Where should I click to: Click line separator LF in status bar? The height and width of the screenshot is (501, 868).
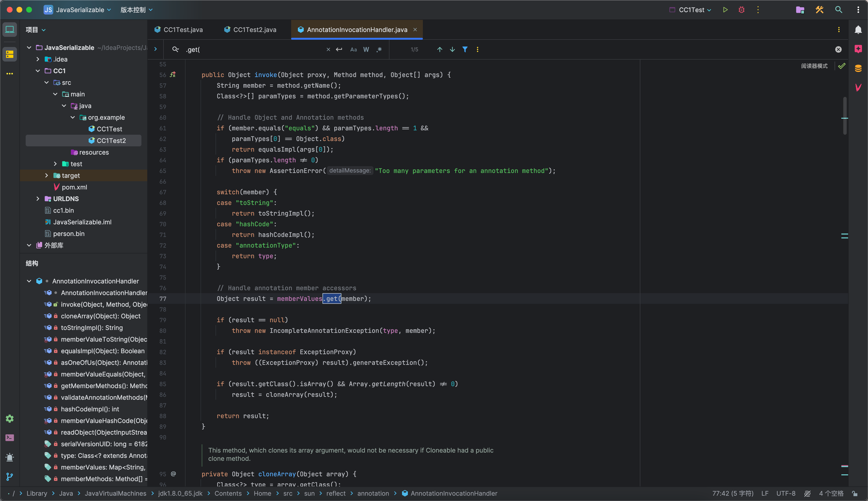pyautogui.click(x=765, y=493)
